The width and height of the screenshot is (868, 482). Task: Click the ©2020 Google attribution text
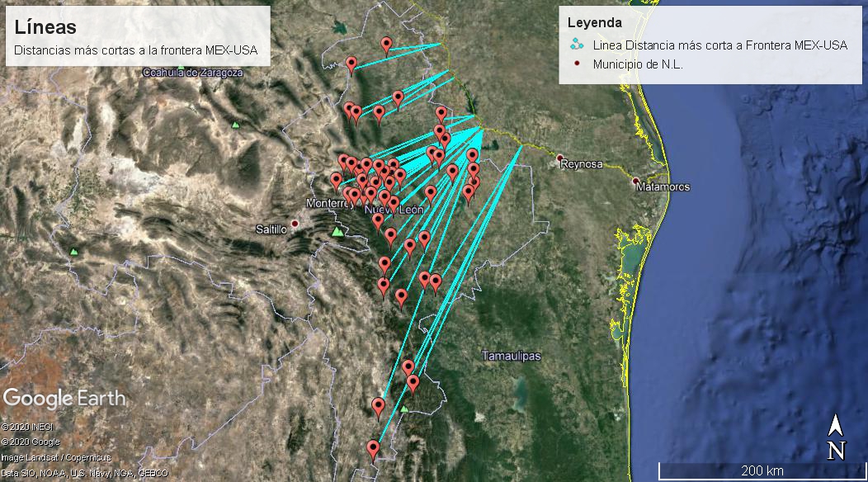point(30,442)
